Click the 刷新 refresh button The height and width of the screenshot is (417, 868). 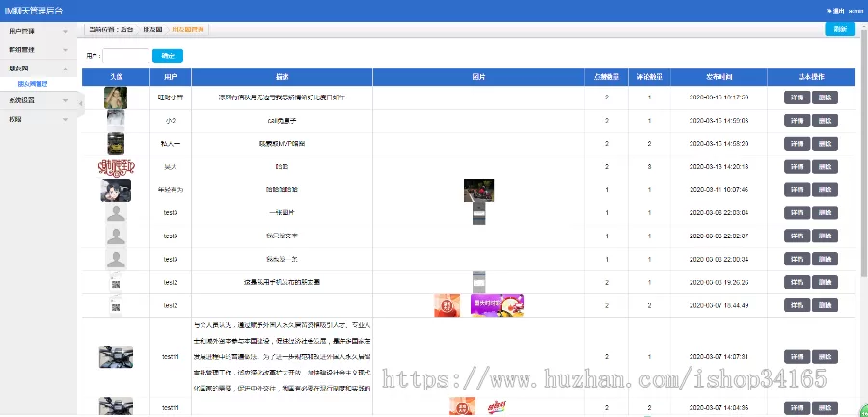click(x=839, y=29)
